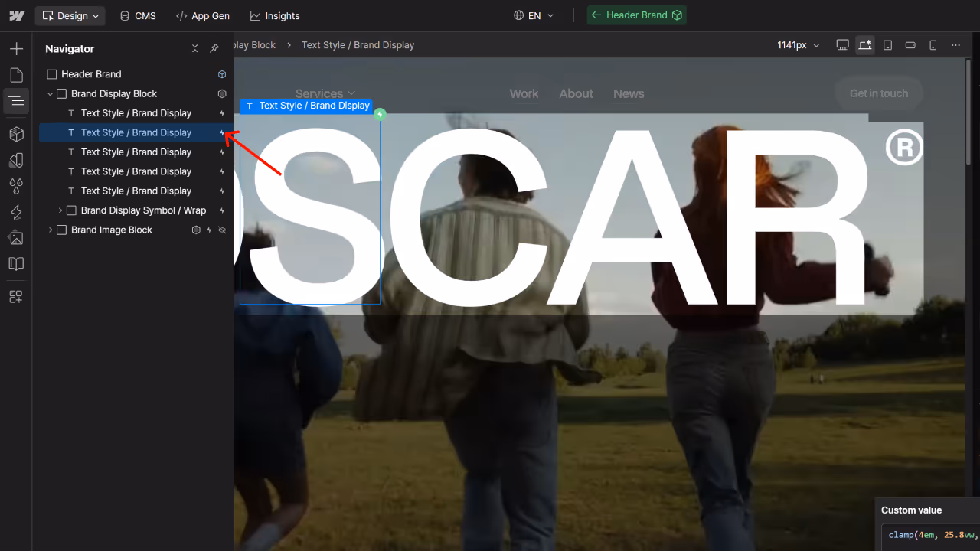This screenshot has height=551, width=980.
Task: Click the About nav link
Action: coord(576,93)
